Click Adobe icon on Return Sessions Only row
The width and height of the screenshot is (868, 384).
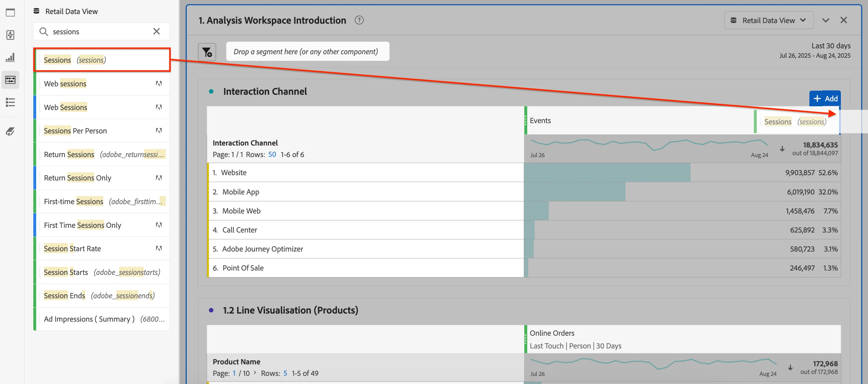coord(158,178)
